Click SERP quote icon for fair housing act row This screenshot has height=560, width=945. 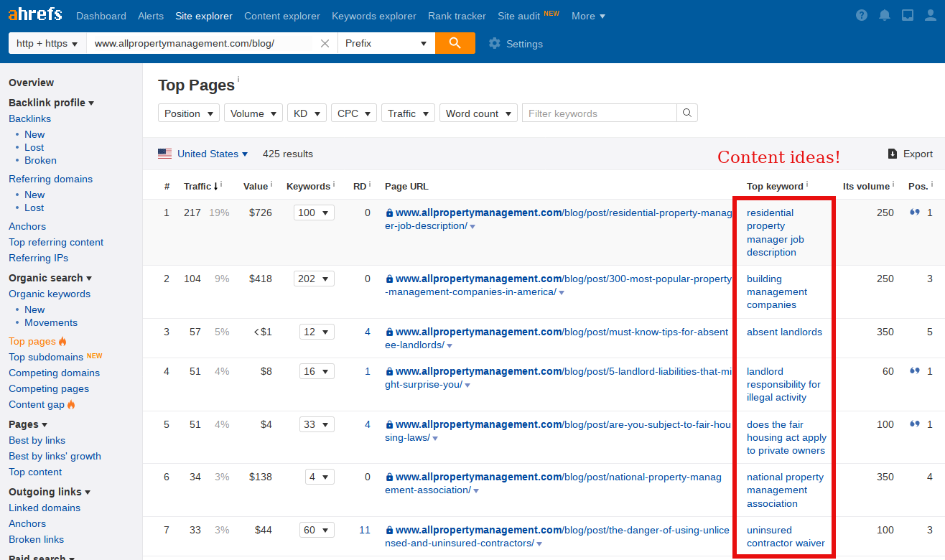[x=915, y=424]
